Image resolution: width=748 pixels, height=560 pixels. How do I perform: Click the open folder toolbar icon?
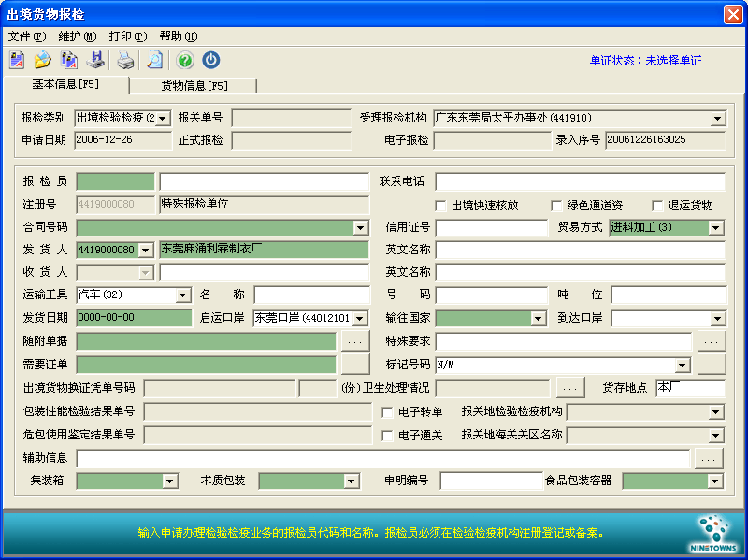43,61
